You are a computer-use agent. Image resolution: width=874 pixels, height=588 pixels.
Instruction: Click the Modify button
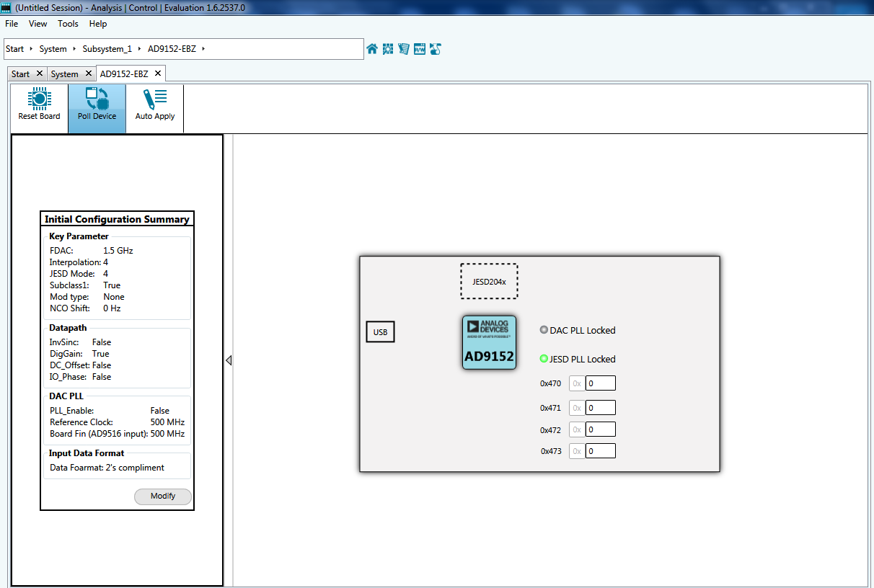163,496
